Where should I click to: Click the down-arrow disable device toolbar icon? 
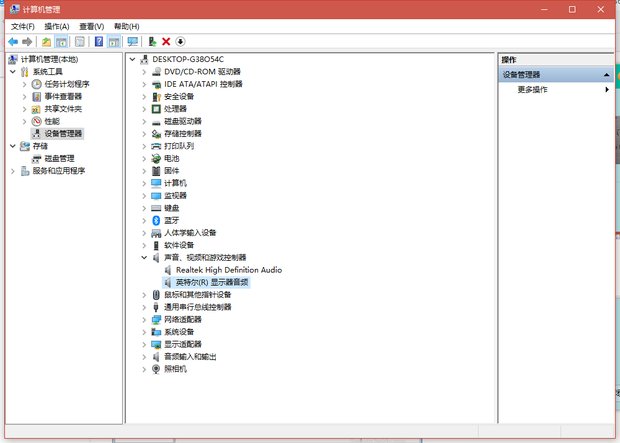pos(180,42)
